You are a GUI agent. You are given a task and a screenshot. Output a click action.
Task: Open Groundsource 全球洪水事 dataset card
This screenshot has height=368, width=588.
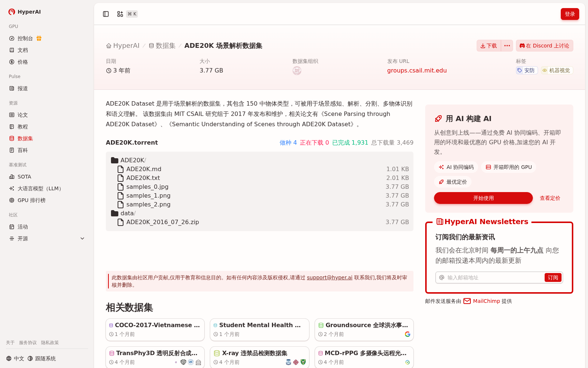tap(364, 330)
